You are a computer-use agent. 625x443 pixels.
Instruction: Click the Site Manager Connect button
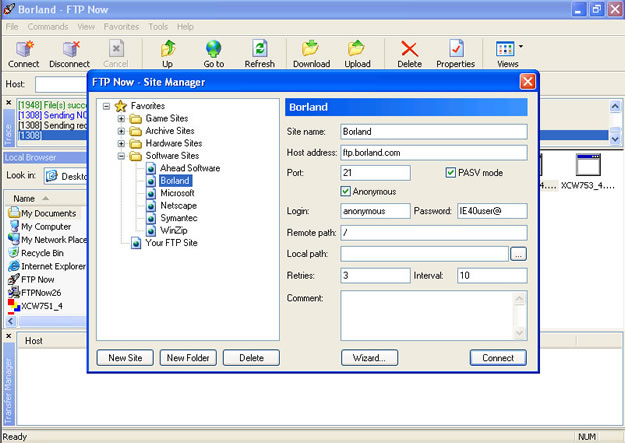pos(498,358)
